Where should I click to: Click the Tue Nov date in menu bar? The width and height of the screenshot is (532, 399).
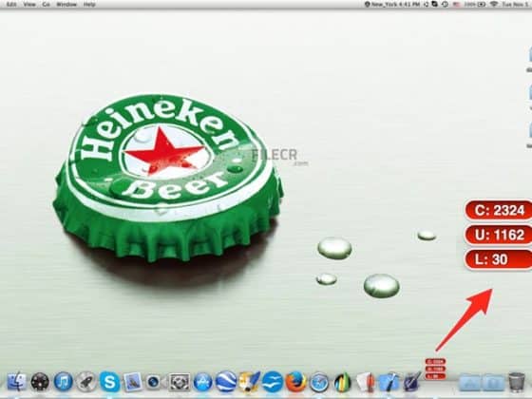pyautogui.click(x=515, y=4)
